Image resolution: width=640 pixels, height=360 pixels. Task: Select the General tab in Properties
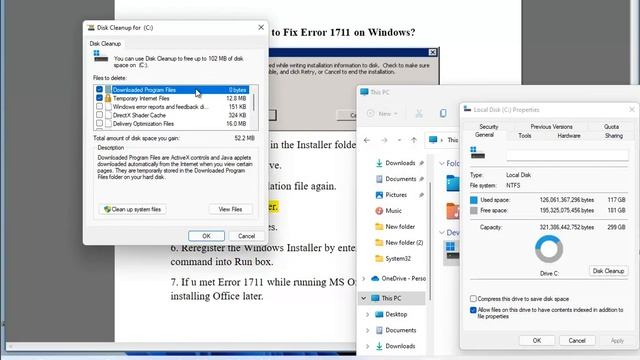tap(484, 135)
